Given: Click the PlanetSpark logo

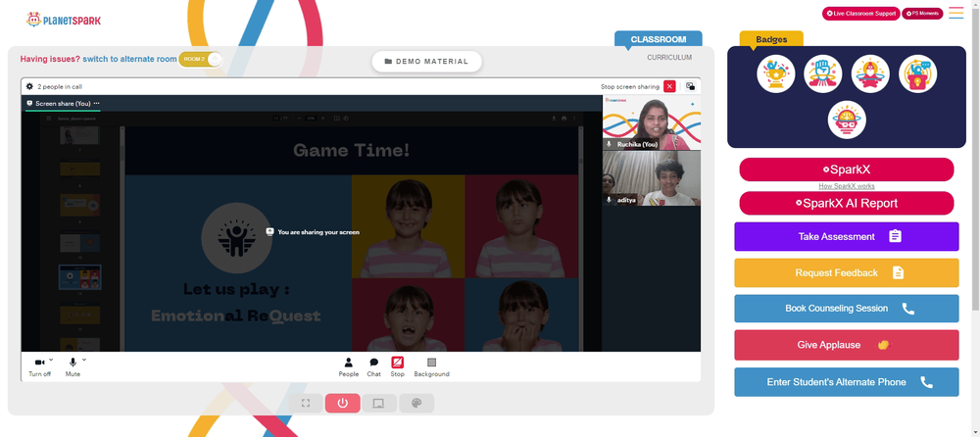Looking at the screenshot, I should 64,20.
